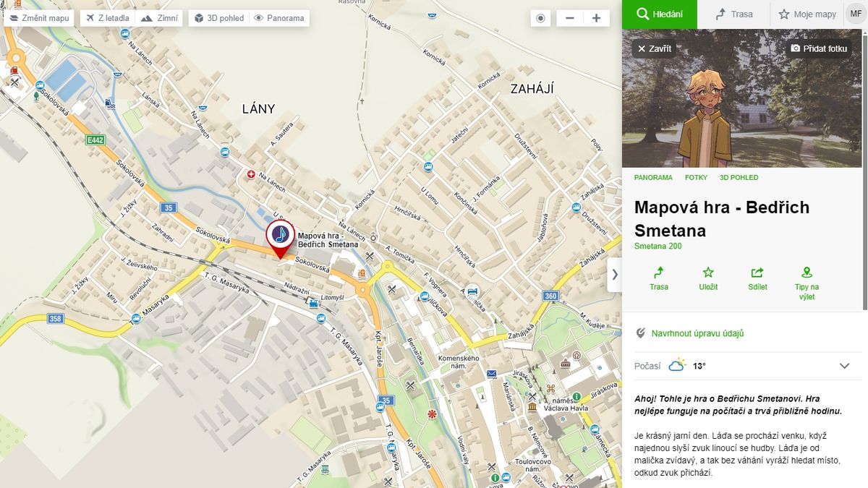Enable the Zimní winter map
868x488 pixels.
(x=158, y=18)
